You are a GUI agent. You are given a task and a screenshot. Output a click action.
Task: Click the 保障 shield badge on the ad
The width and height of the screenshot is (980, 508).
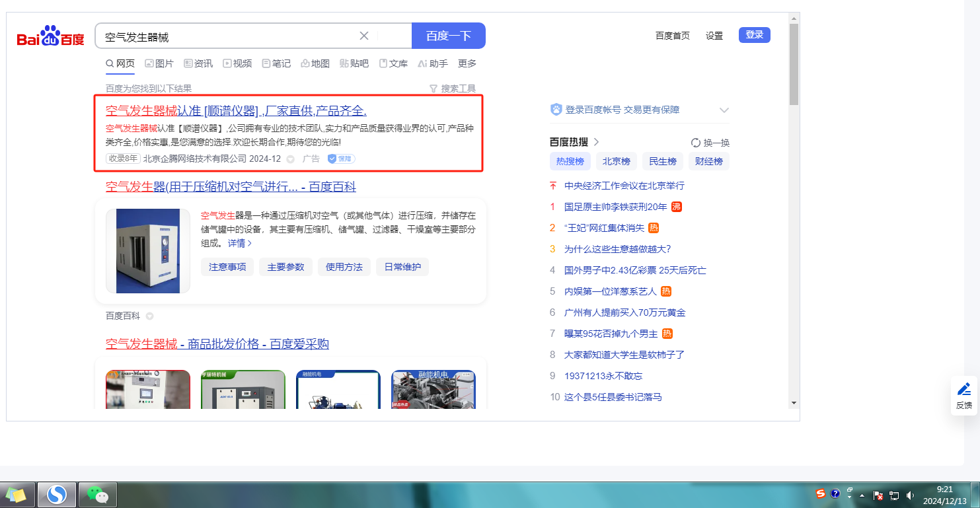[341, 159]
